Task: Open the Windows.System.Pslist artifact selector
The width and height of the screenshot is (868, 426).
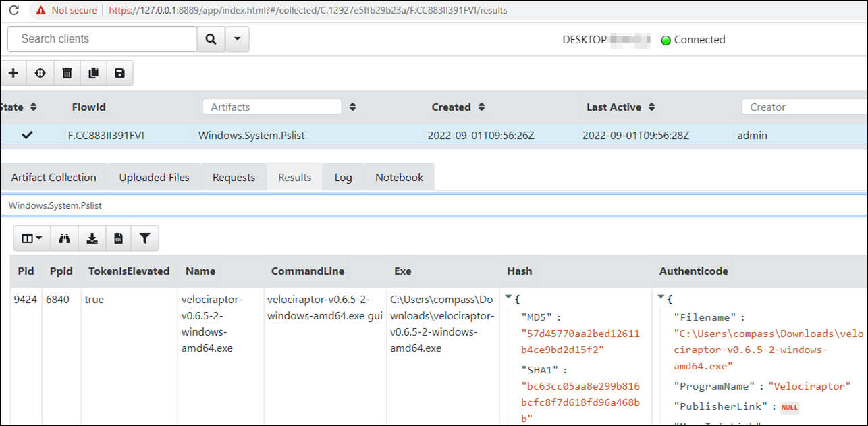Action: [x=434, y=205]
